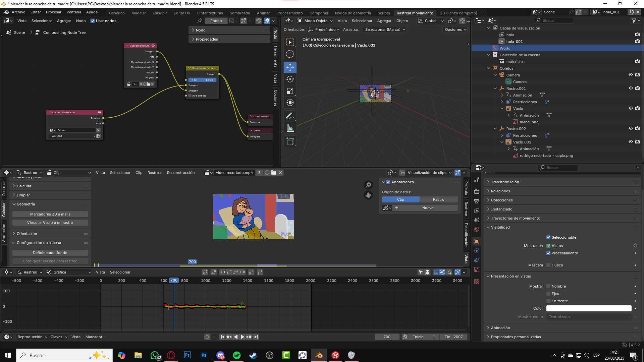This screenshot has height=362, width=644.
Task: Open the video recortado.mp4 clip file browser
Action: tap(274, 173)
